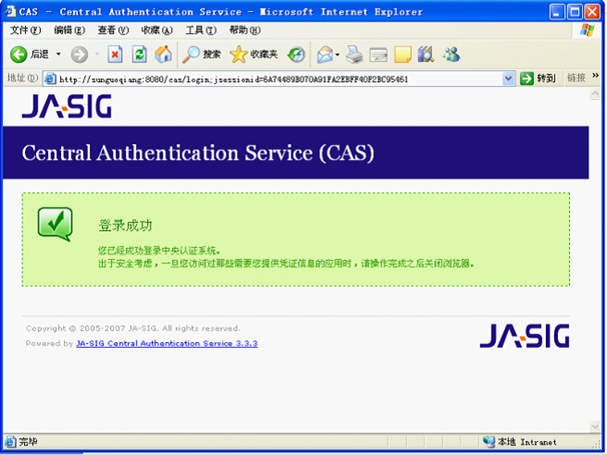Click the Research books toolbar icon
This screenshot has height=455, width=607.
tap(426, 55)
